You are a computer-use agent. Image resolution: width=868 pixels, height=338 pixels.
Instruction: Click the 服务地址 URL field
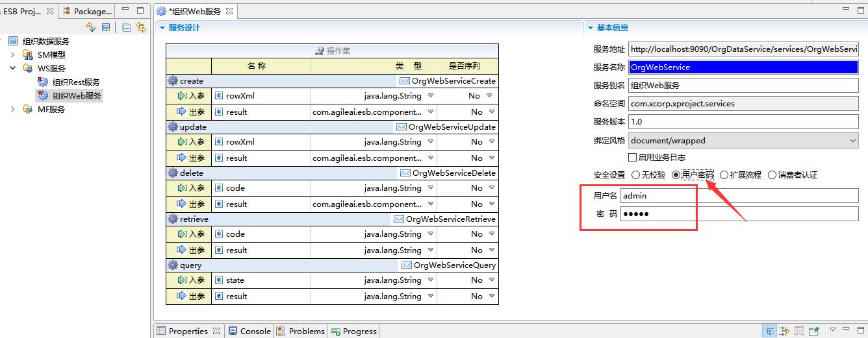pyautogui.click(x=743, y=49)
